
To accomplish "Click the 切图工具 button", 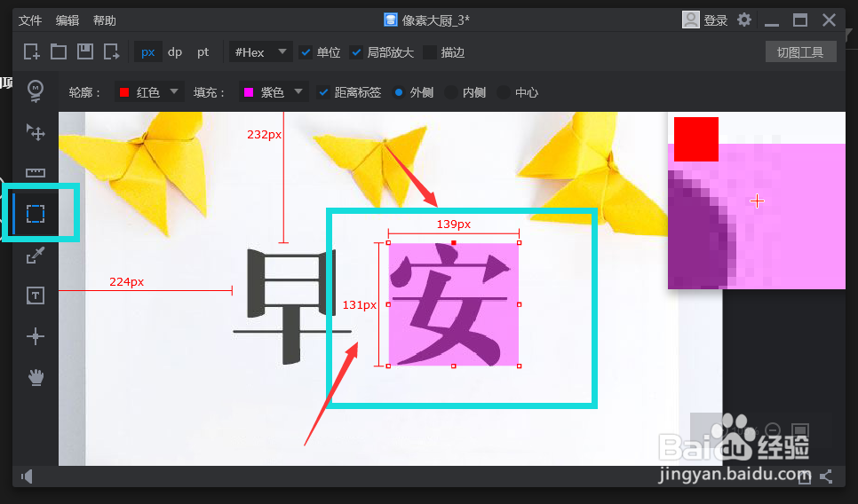I will (x=800, y=52).
